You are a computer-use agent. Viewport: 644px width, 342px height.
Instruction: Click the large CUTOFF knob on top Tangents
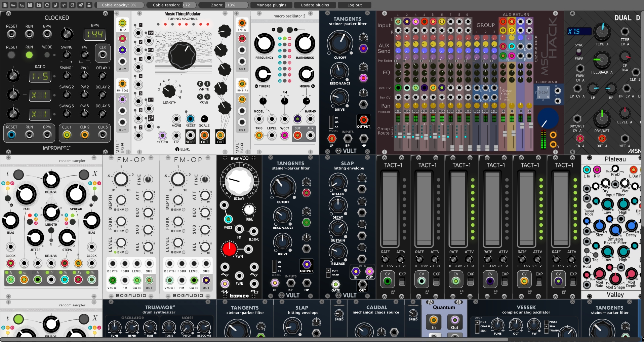(x=340, y=43)
